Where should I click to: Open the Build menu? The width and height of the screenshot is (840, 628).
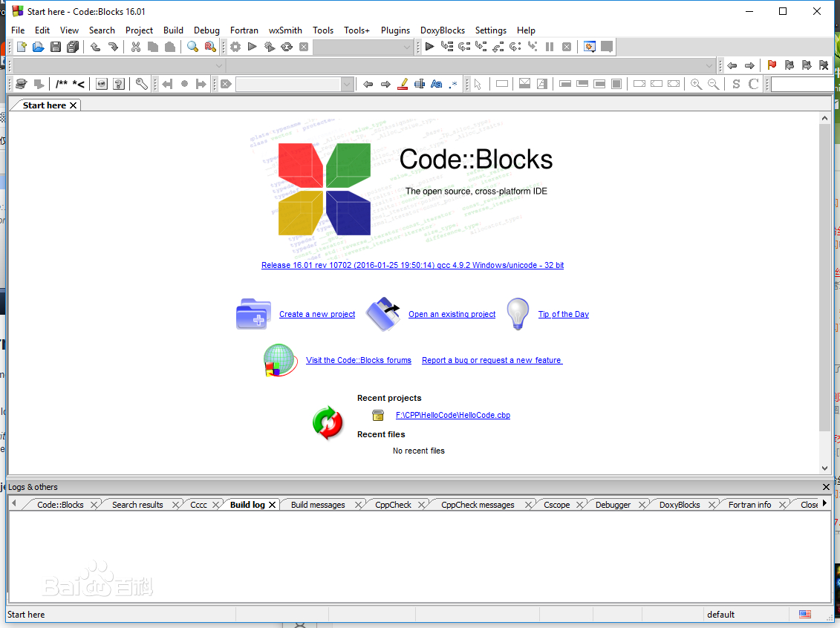(x=173, y=30)
